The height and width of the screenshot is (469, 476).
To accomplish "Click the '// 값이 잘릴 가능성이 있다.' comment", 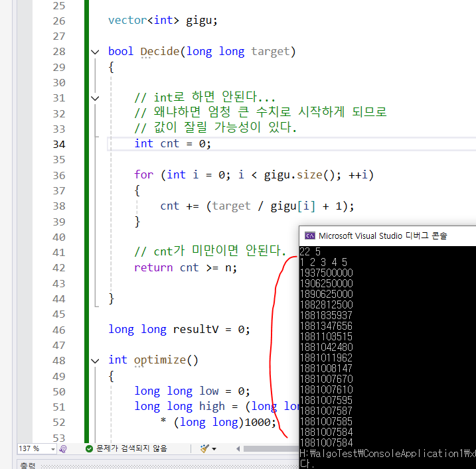I will point(216,127).
